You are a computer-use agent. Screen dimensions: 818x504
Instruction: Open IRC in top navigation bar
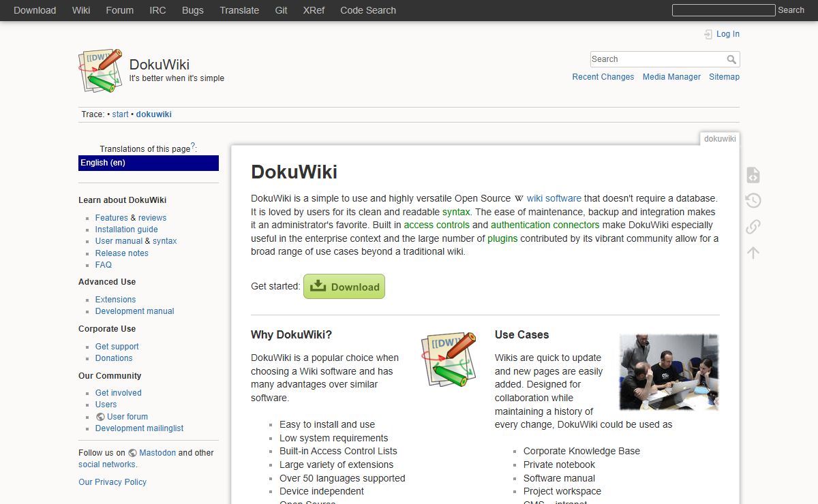tap(157, 10)
